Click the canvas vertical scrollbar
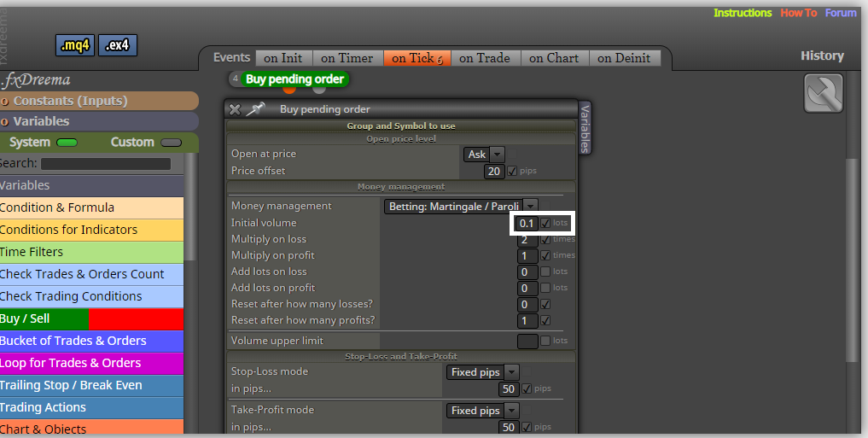 coord(852,260)
